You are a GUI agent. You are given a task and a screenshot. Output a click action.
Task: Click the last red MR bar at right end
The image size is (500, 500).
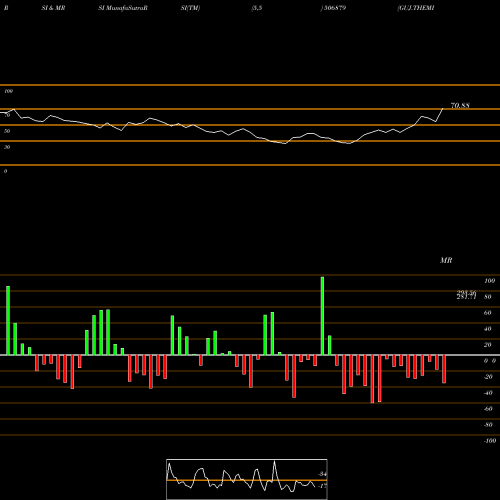click(x=444, y=369)
